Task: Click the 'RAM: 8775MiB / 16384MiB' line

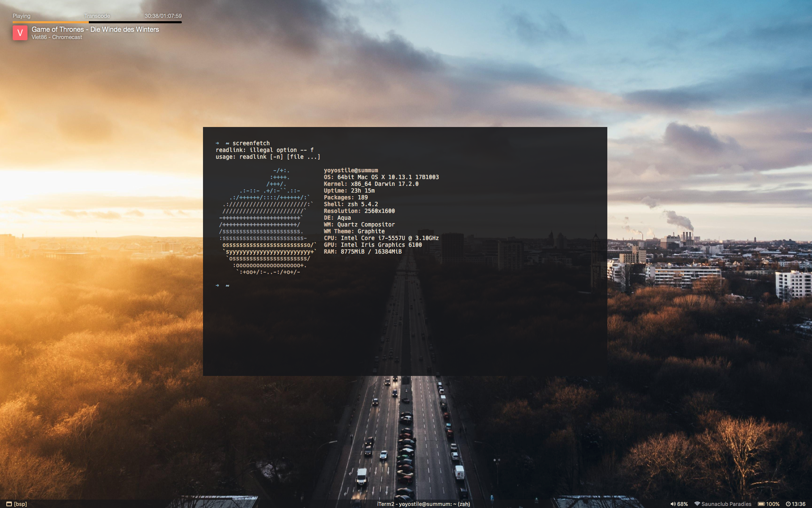Action: (x=363, y=251)
